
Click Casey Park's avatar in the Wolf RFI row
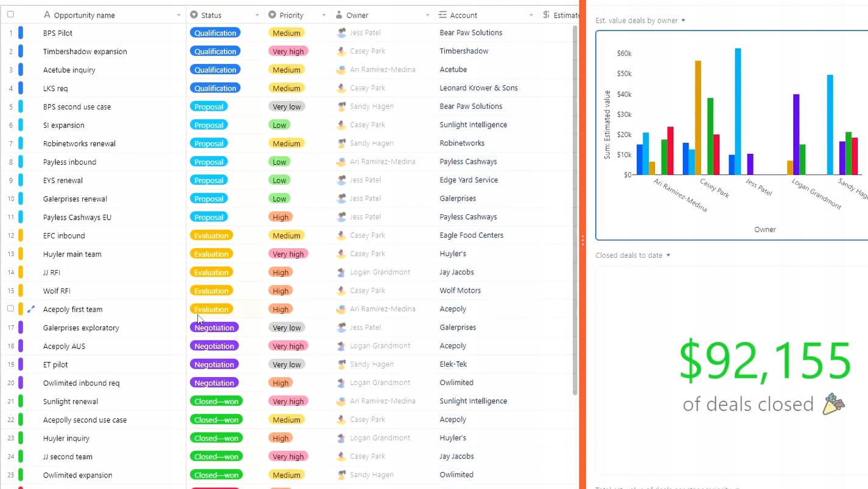(341, 291)
